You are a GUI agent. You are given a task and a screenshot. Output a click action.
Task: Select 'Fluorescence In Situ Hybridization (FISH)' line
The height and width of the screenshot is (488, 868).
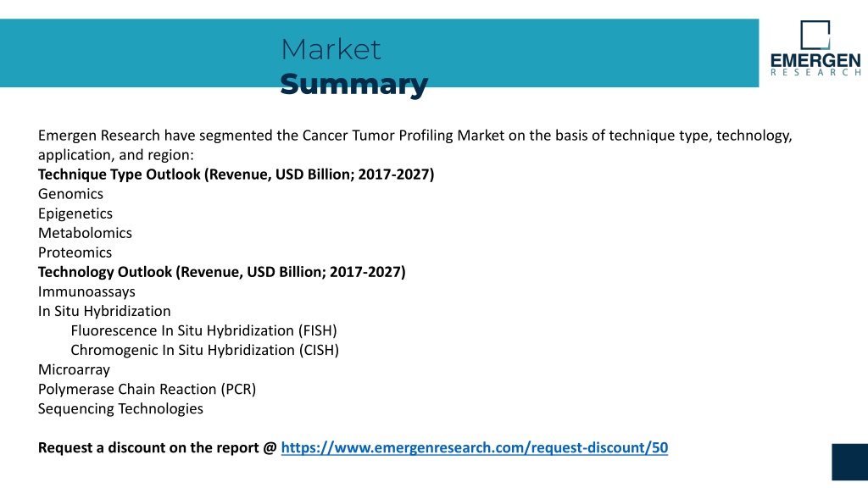tap(203, 331)
